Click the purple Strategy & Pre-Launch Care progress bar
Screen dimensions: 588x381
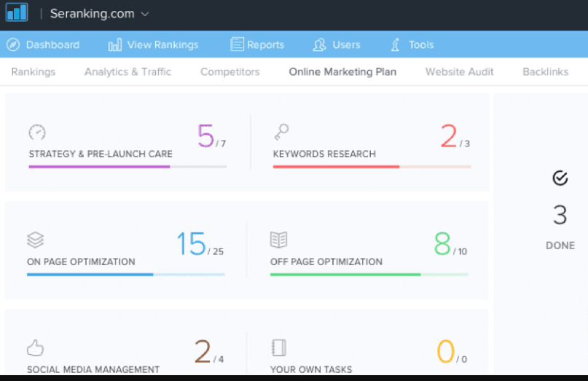coord(99,167)
